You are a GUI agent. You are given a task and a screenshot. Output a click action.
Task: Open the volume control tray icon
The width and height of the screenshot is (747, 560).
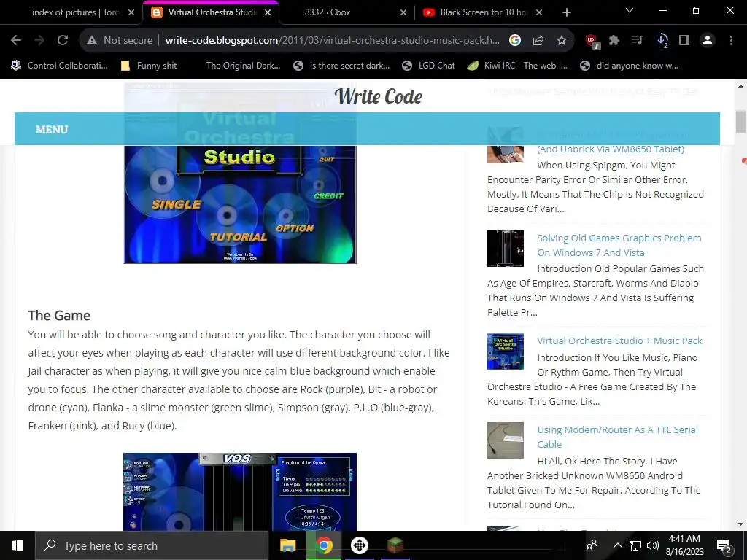pos(653,545)
